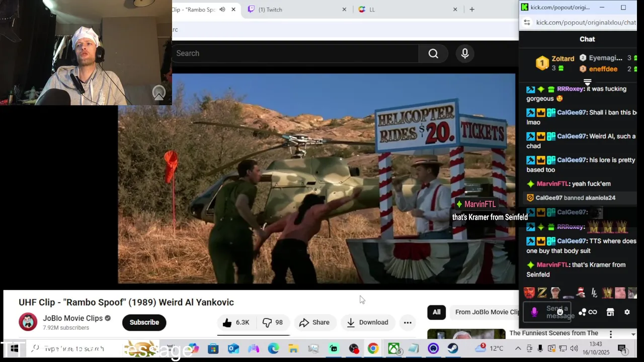Insert the crown M emote

click(608, 293)
